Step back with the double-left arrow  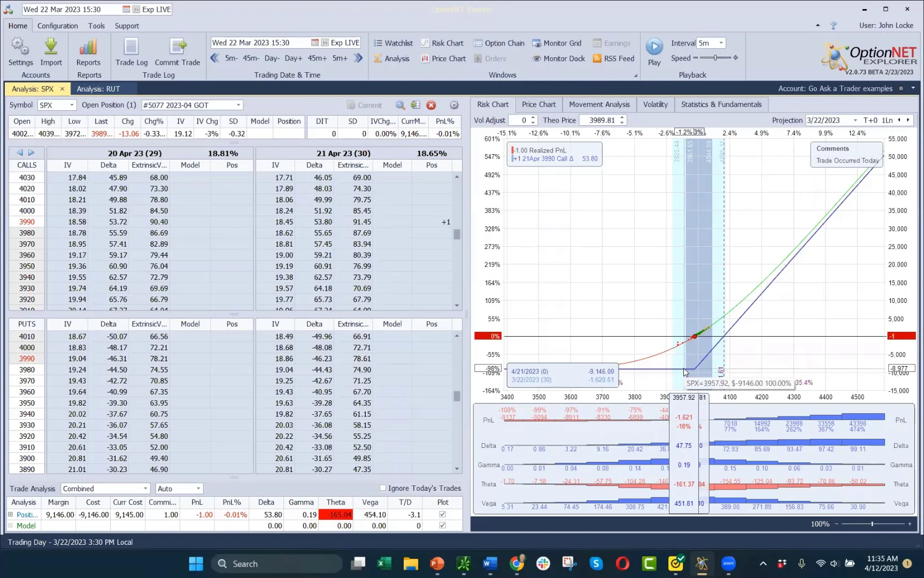point(215,58)
